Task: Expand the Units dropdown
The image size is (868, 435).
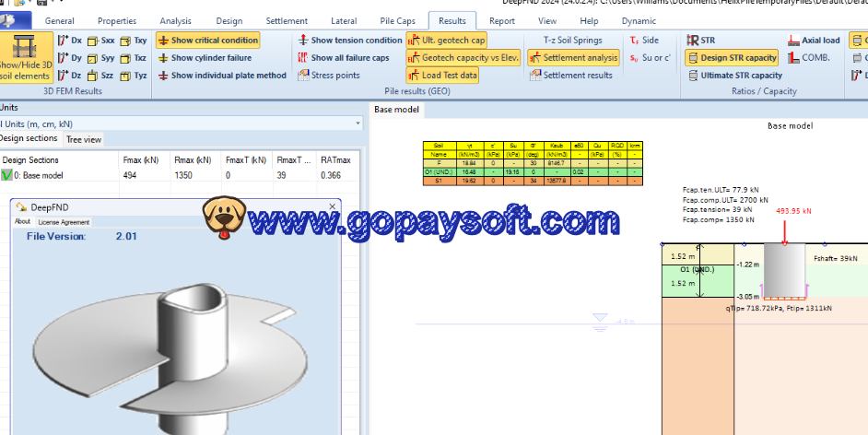Action: (358, 124)
